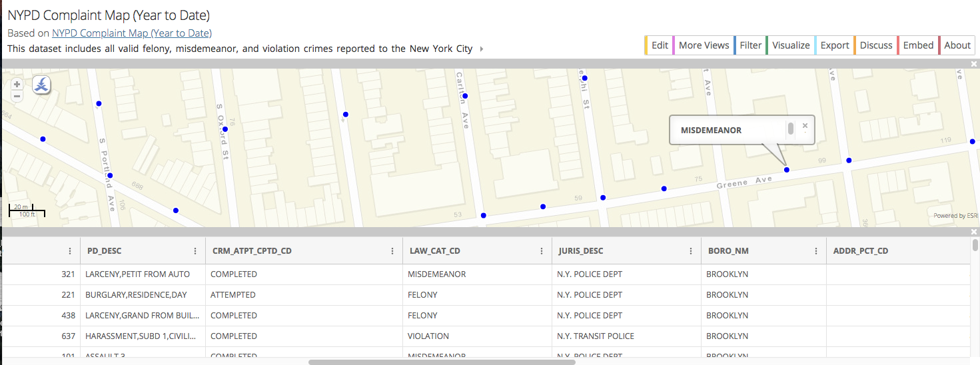The height and width of the screenshot is (365, 980).
Task: Open the More Views panel
Action: pyautogui.click(x=704, y=45)
